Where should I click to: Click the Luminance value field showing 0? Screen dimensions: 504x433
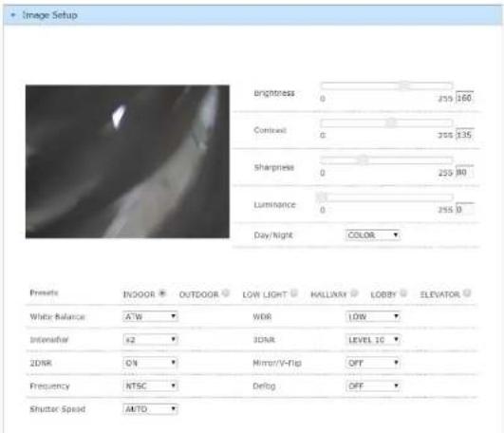pos(464,209)
